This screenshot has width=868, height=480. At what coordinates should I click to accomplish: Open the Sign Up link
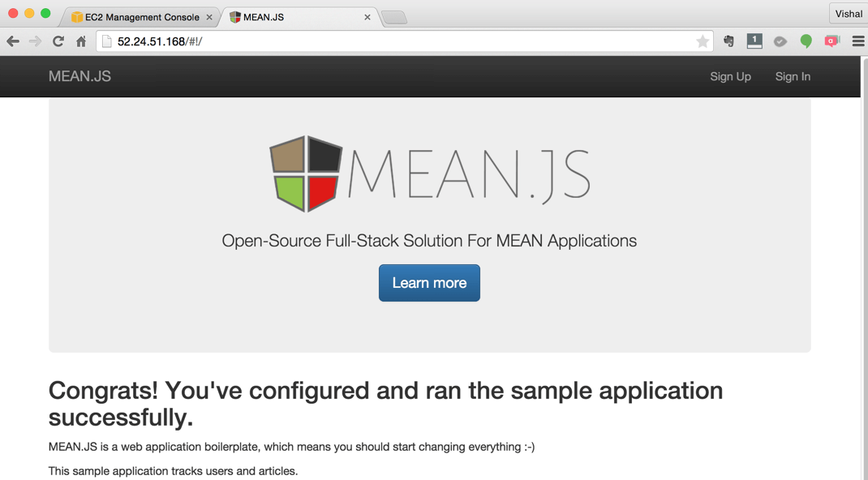731,77
